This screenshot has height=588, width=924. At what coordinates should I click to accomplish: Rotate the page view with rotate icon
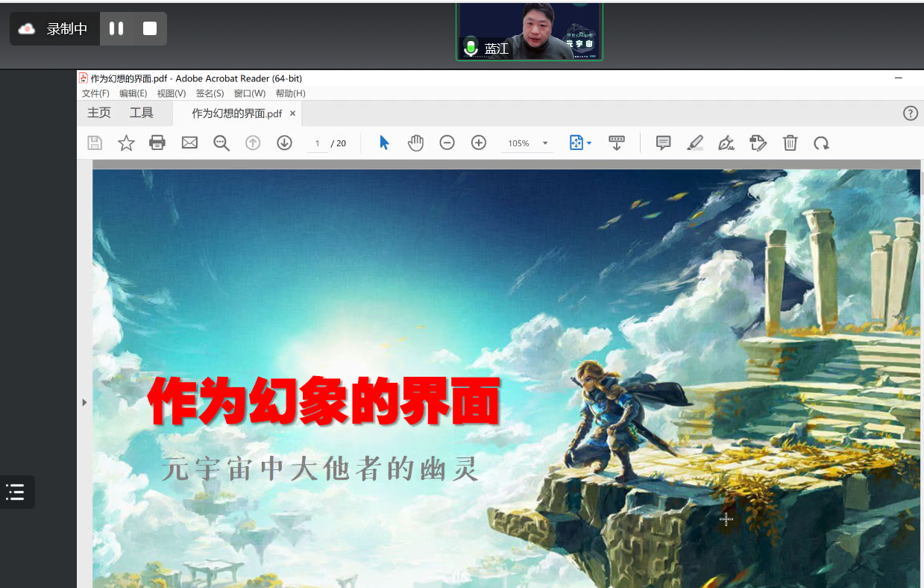tap(821, 143)
